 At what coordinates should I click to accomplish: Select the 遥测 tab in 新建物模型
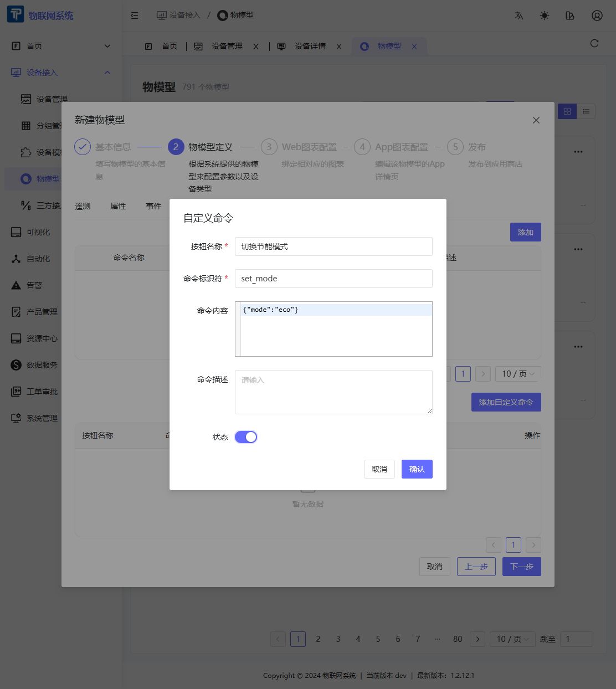[83, 206]
